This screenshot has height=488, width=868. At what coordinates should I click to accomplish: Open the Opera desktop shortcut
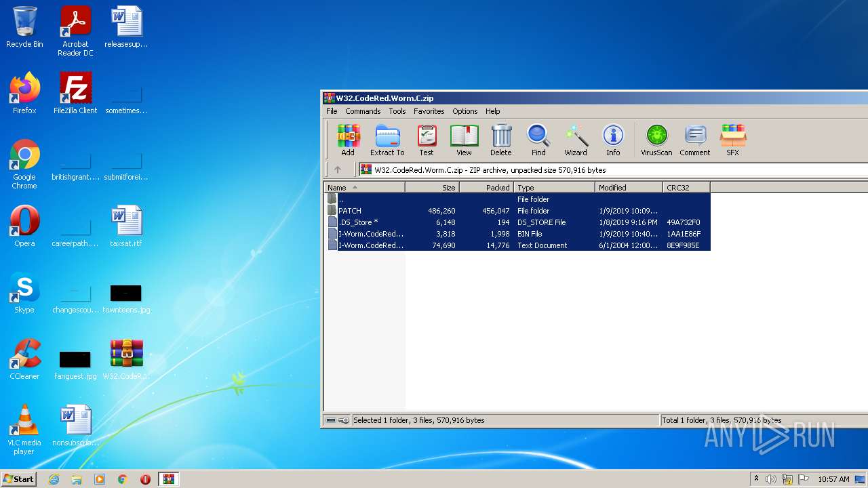coord(24,226)
